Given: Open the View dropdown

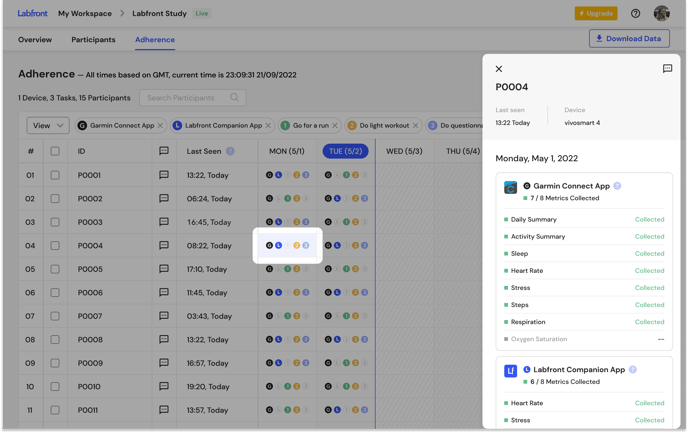Looking at the screenshot, I should pos(48,125).
